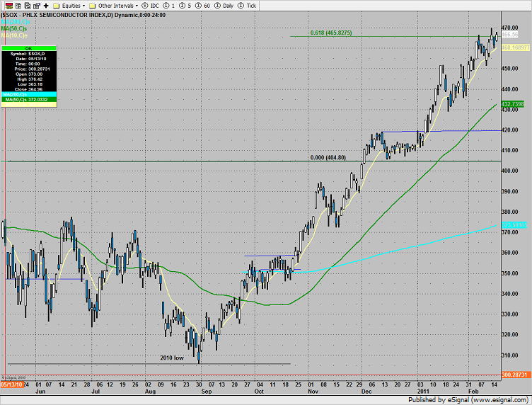Click the second chart icon in toolbar
Image resolution: width=532 pixels, height=405 pixels.
coord(16,5)
